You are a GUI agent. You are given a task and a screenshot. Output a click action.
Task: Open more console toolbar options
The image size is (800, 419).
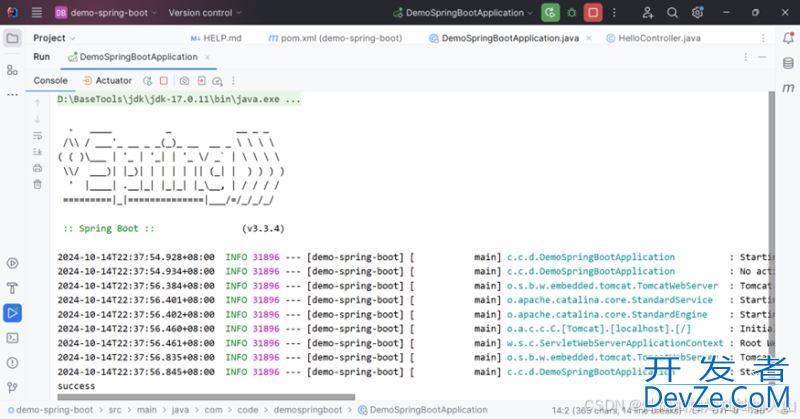pos(233,81)
